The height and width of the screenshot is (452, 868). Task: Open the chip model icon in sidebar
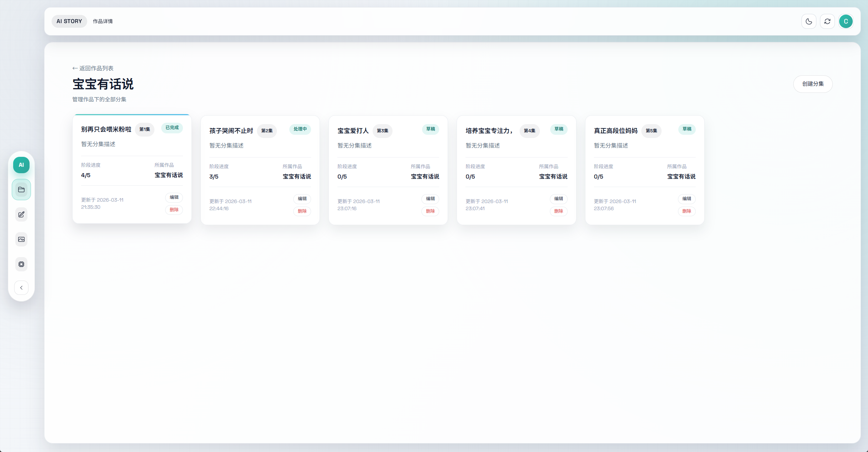(x=21, y=264)
